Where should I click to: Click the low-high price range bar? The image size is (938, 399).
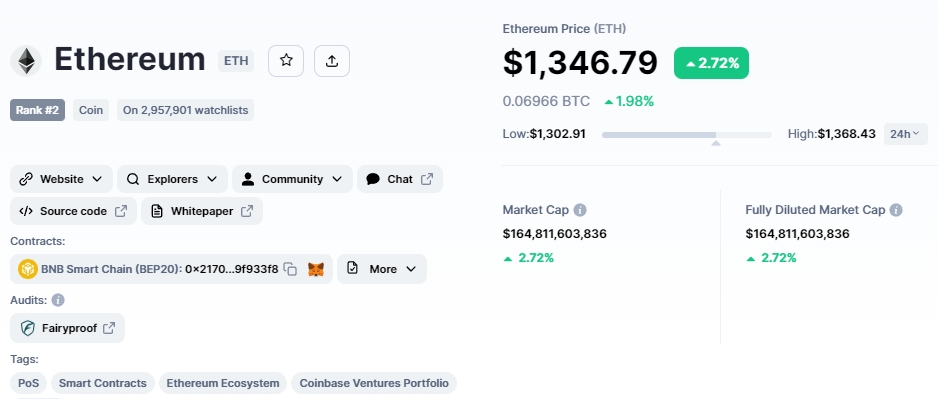[x=687, y=135]
